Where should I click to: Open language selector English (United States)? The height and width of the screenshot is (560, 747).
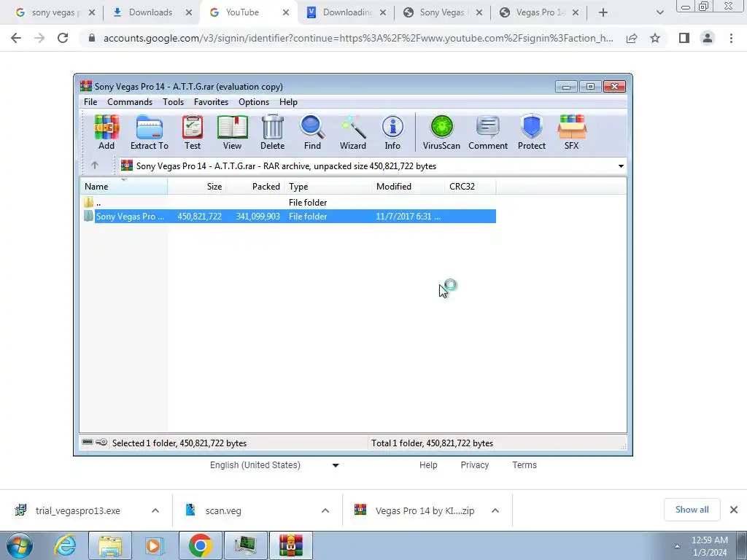click(x=274, y=464)
